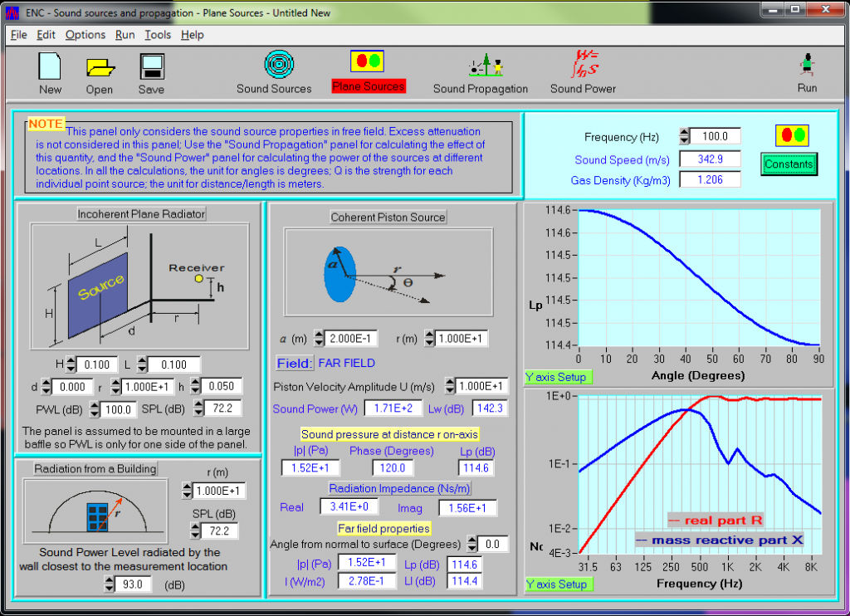Open the Options menu

click(85, 35)
